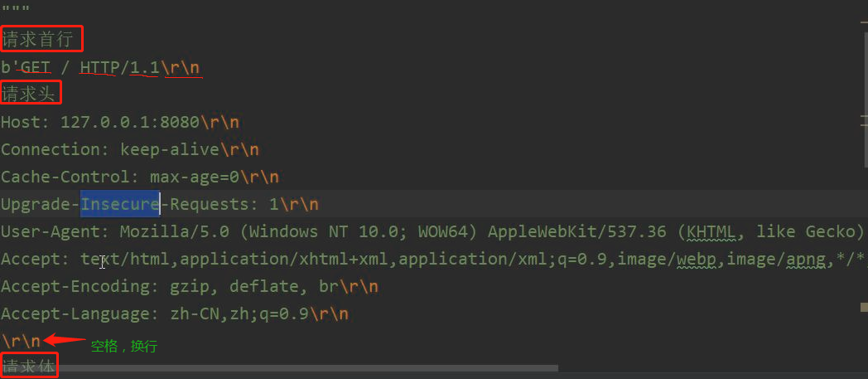
Task: Click the highlighted word Insecure
Action: coord(120,204)
